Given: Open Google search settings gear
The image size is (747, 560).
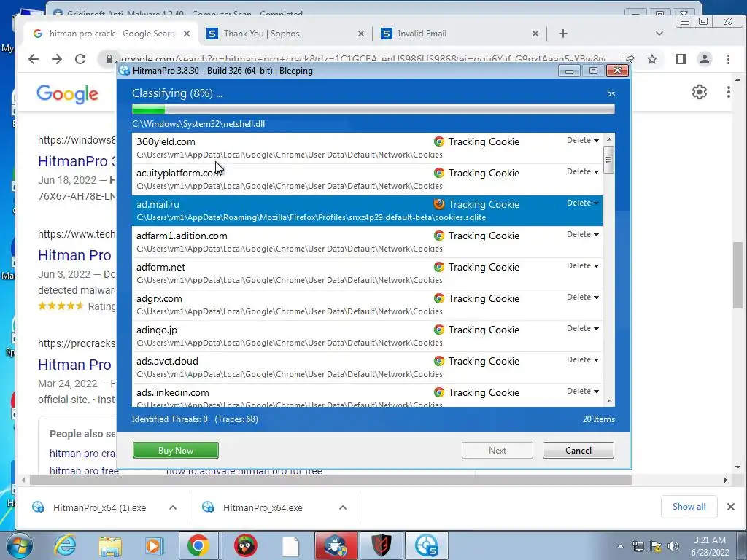Looking at the screenshot, I should (700, 92).
